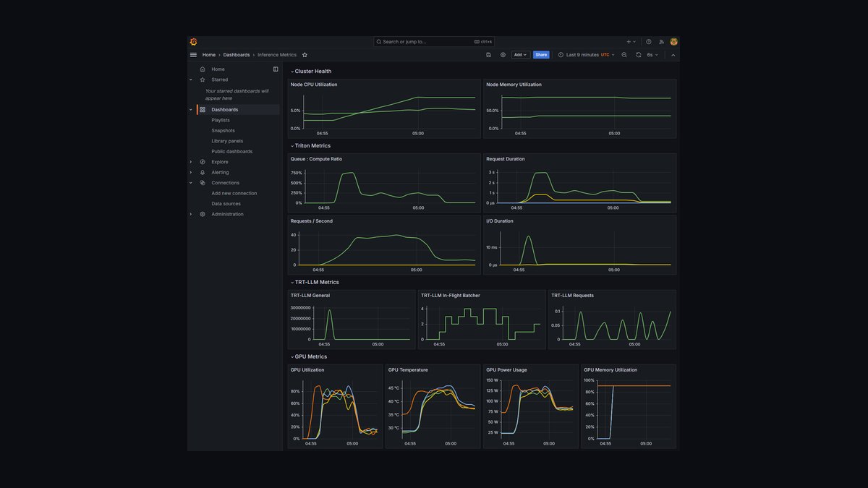Open Snapshots in the sidebar
Screen dimensions: 868x488
223,131
